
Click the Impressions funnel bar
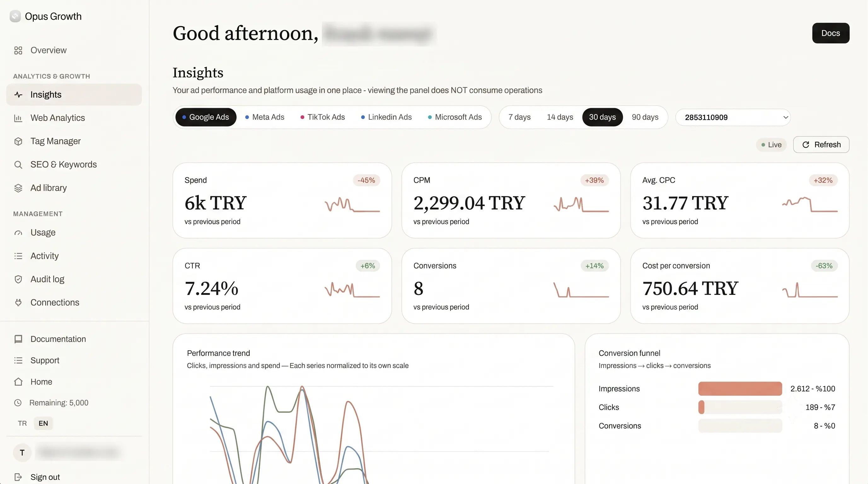[740, 389]
